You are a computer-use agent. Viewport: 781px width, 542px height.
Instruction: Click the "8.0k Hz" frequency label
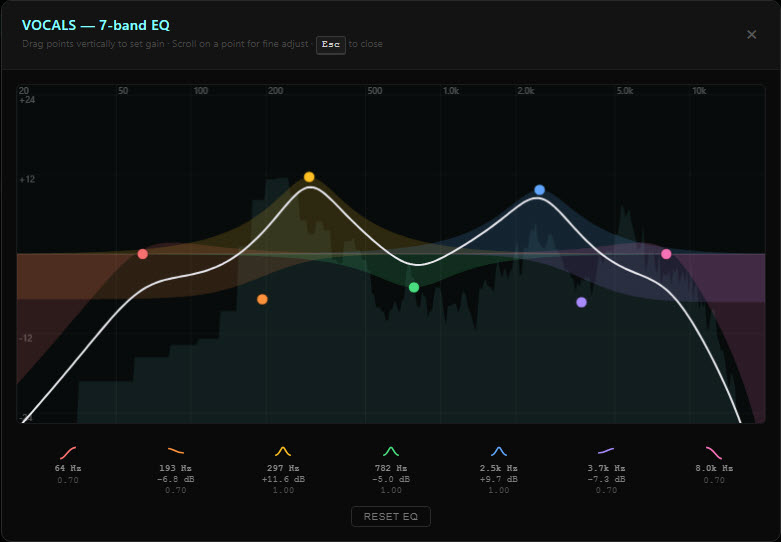pos(714,468)
